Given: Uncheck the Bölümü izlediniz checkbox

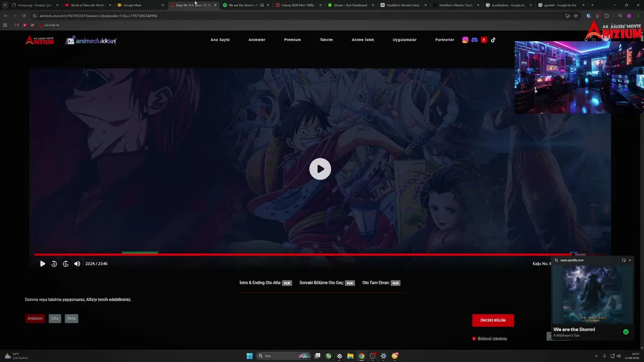Looking at the screenshot, I should click(x=474, y=339).
